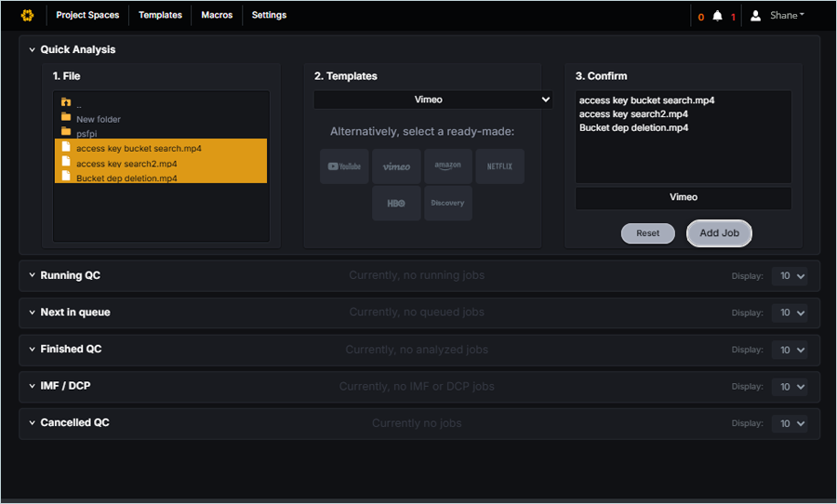
Task: Select file Bucket dep deletion.mp4
Action: (126, 178)
